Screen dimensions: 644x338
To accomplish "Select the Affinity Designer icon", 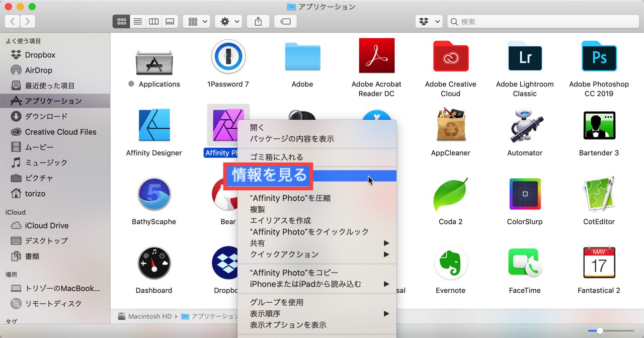I will click(154, 125).
